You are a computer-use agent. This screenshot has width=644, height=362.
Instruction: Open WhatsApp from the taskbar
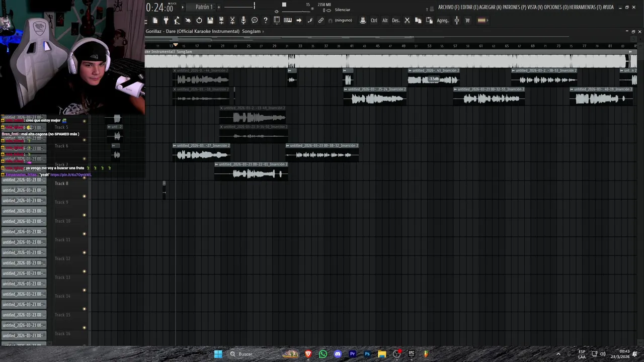coord(323,354)
